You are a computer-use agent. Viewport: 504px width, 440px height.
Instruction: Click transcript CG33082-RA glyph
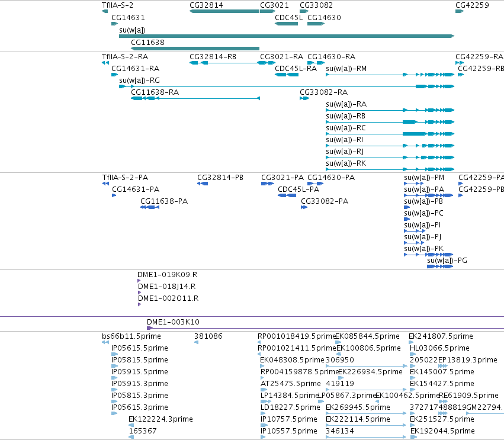click(x=304, y=98)
